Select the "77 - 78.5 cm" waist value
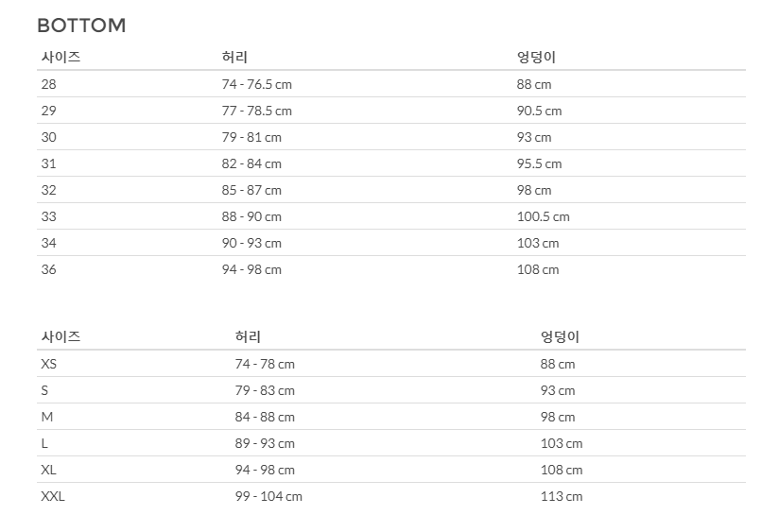Viewport: 779px width, 532px height. [x=256, y=111]
